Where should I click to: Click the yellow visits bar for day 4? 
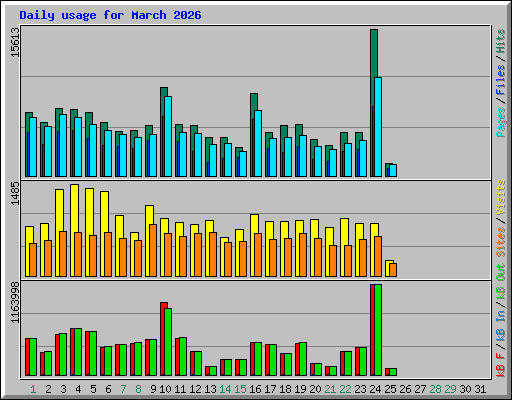click(x=74, y=208)
